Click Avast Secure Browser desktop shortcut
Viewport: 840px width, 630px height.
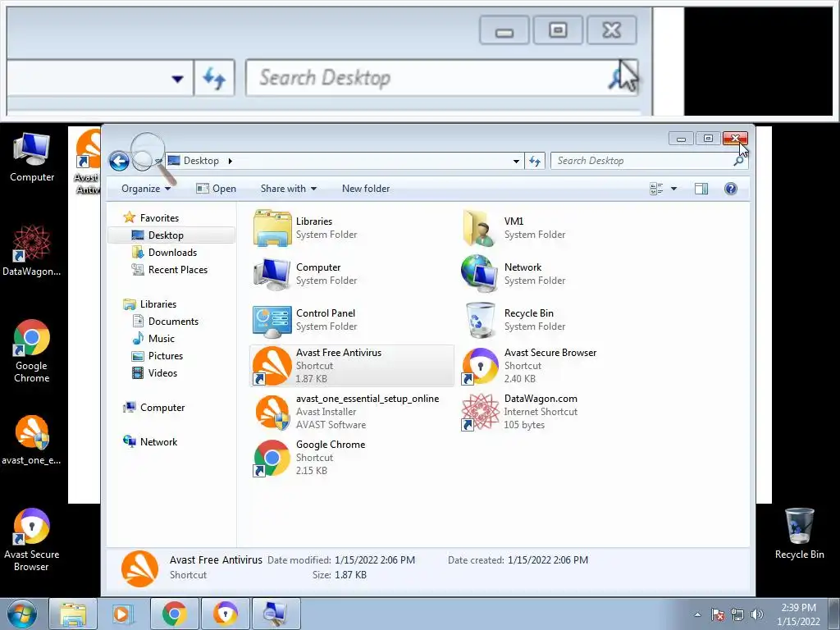pos(32,540)
